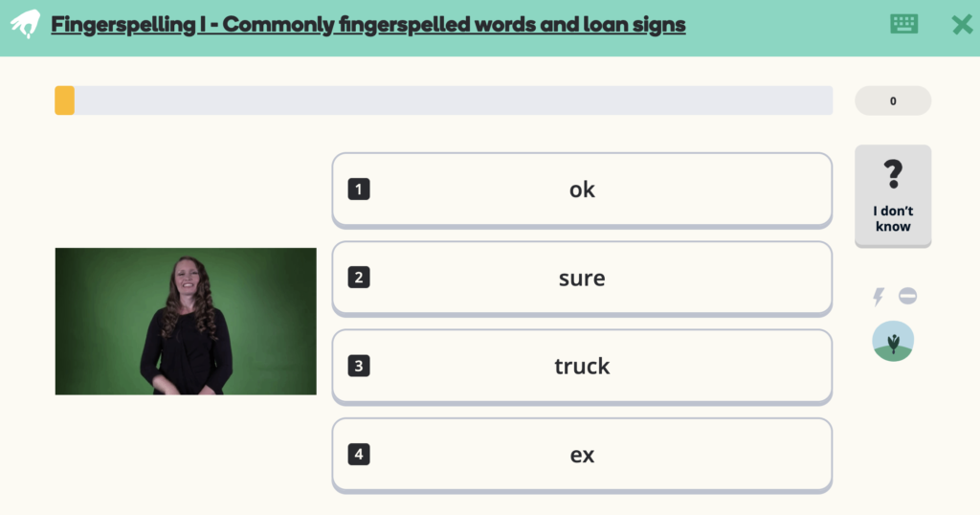Click the lightning bolt icon
The width and height of the screenshot is (980, 515).
tap(878, 297)
